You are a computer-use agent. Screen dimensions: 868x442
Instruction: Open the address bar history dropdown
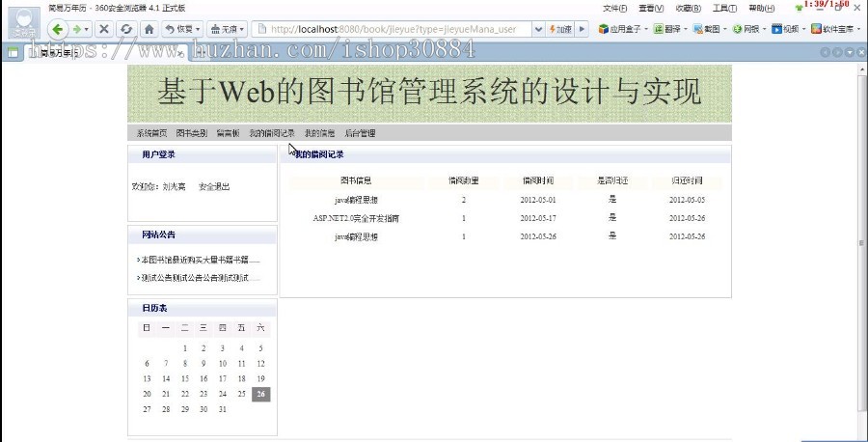(538, 29)
